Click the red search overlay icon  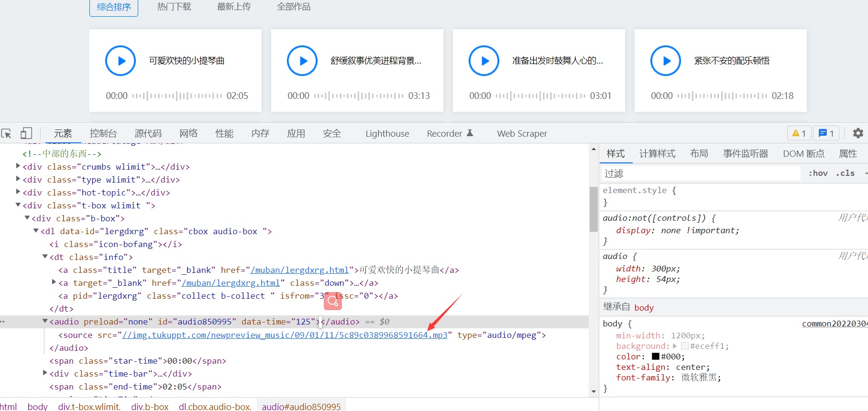pyautogui.click(x=333, y=301)
